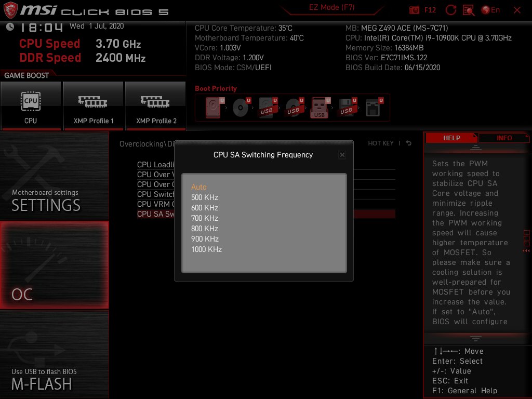Close the CPU SA Switching Frequency dialog
The height and width of the screenshot is (399, 532).
[x=342, y=155]
